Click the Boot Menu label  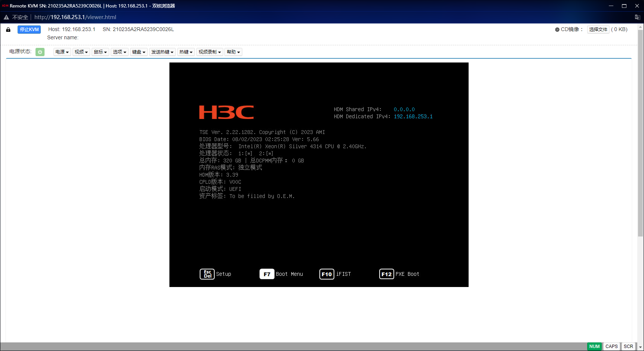[289, 274]
